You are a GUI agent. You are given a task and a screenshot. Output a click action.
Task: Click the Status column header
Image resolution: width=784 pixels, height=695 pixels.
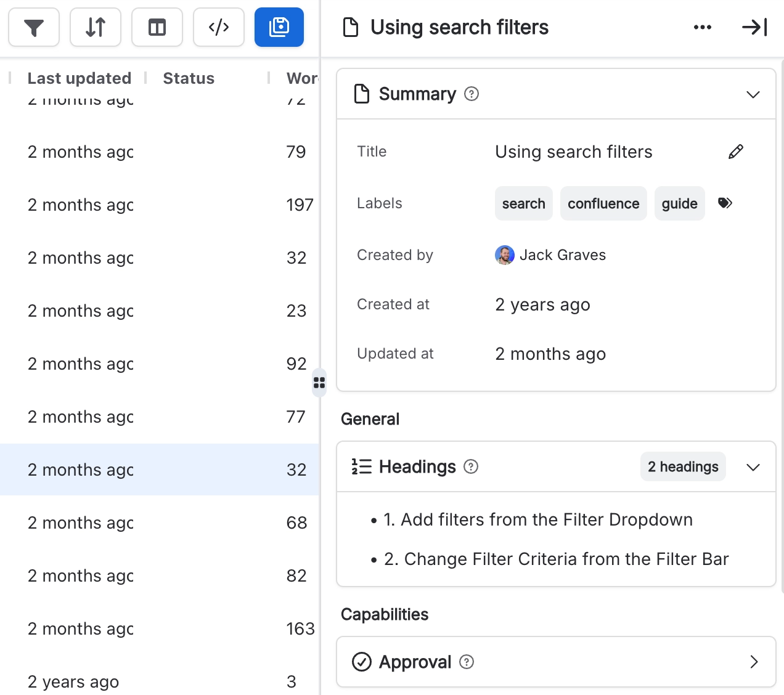tap(189, 78)
